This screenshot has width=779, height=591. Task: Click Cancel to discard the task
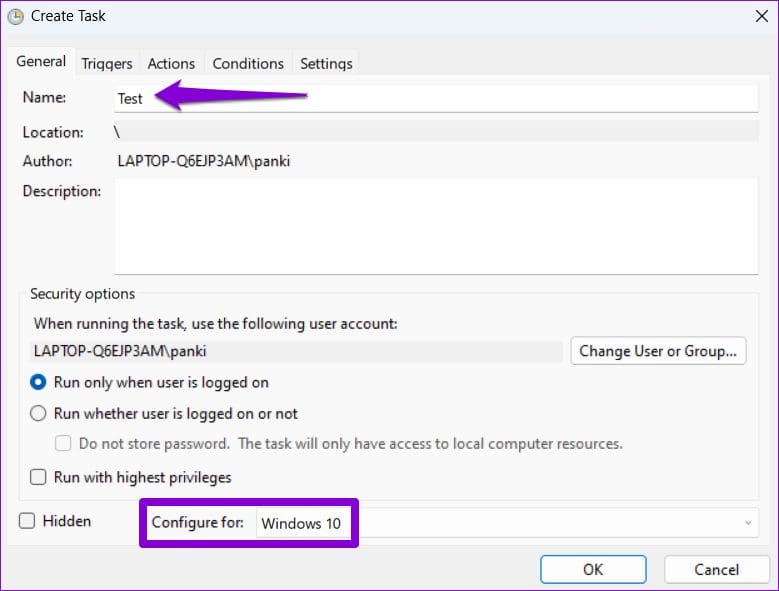[x=716, y=569]
